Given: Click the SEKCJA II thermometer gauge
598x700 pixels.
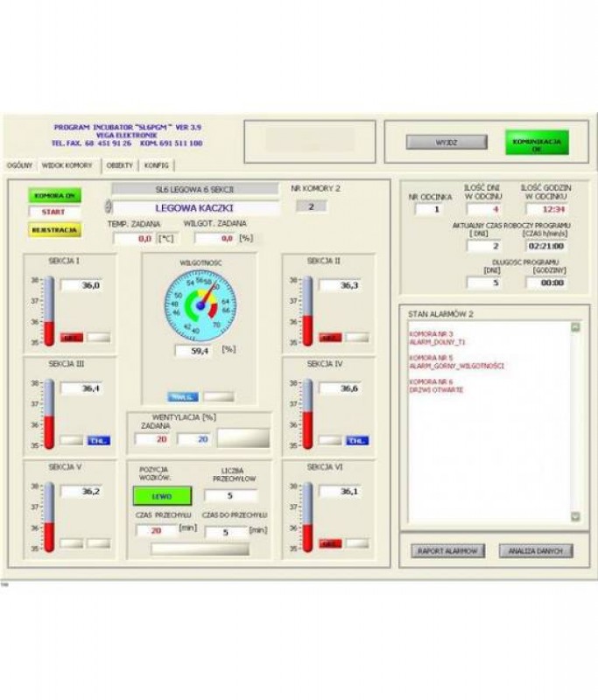Looking at the screenshot, I should click(x=307, y=311).
